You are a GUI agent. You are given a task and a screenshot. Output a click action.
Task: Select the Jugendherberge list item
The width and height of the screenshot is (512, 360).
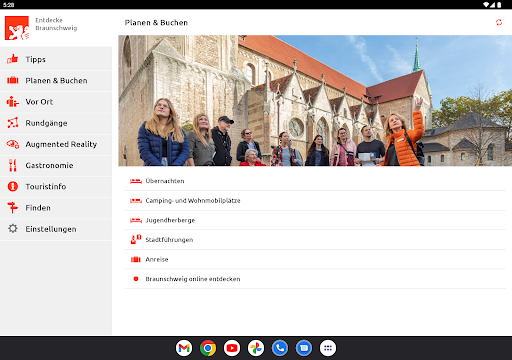coord(315,220)
